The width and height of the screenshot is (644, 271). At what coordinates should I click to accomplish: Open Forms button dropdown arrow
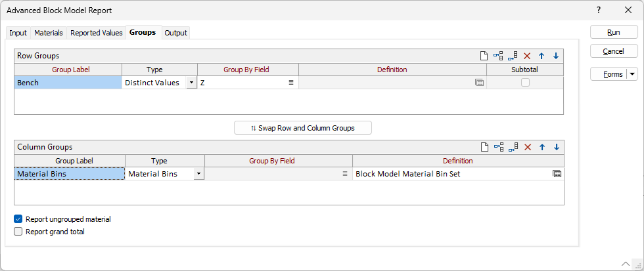tap(632, 73)
